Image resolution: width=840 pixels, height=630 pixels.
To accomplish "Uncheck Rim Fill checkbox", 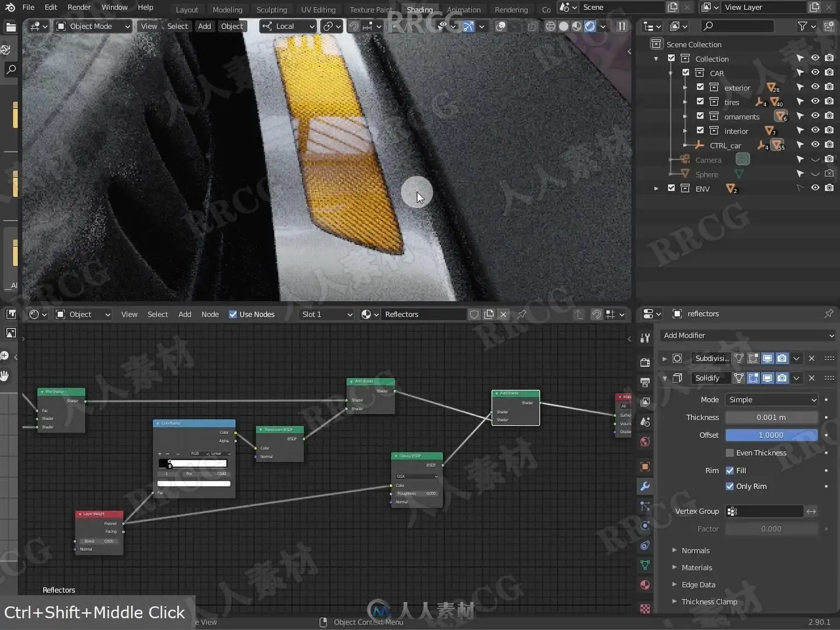I will pos(730,470).
